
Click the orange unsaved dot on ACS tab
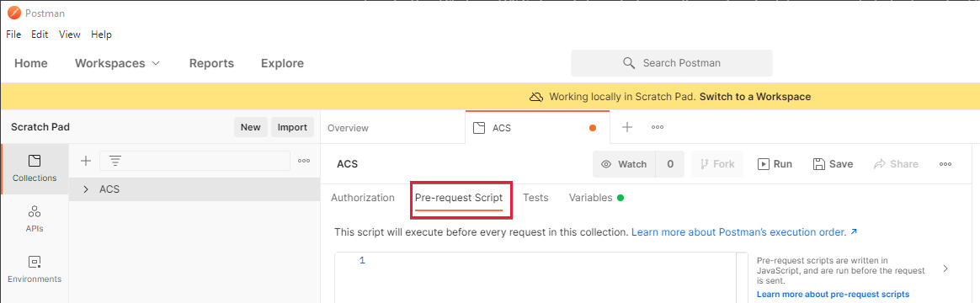point(593,128)
